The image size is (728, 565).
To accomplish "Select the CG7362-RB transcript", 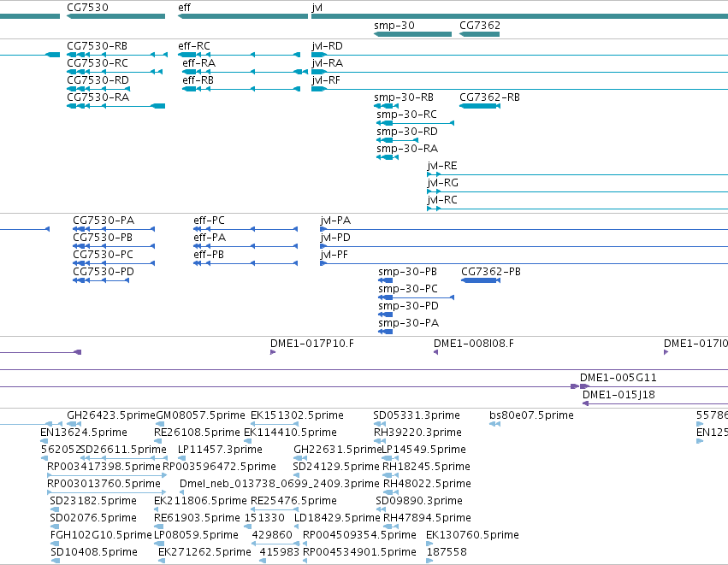I will coord(480,106).
